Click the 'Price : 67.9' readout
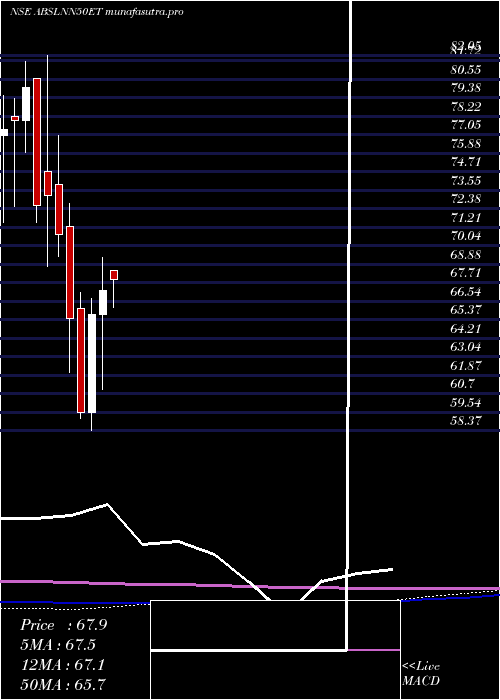This screenshot has width=500, height=700. point(63,625)
